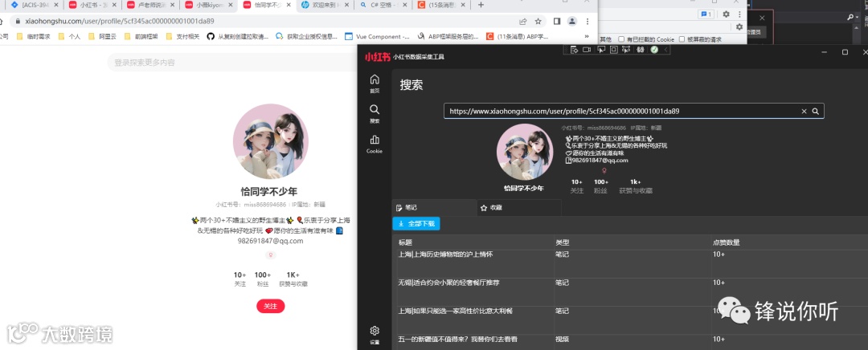Open DevTools three-dot more menu
Image resolution: width=868 pixels, height=350 pixels.
pyautogui.click(x=739, y=14)
